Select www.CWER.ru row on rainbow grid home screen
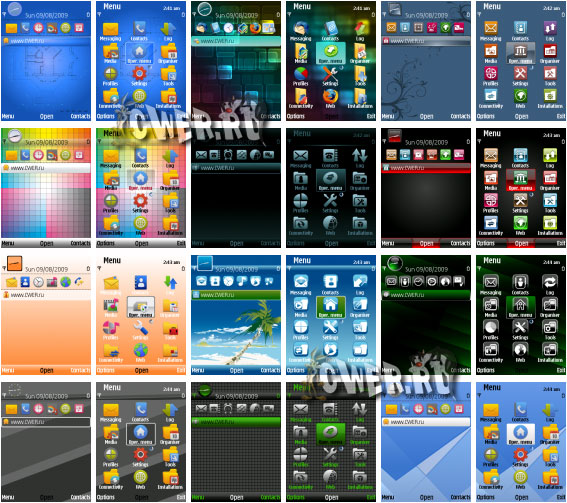 46,168
